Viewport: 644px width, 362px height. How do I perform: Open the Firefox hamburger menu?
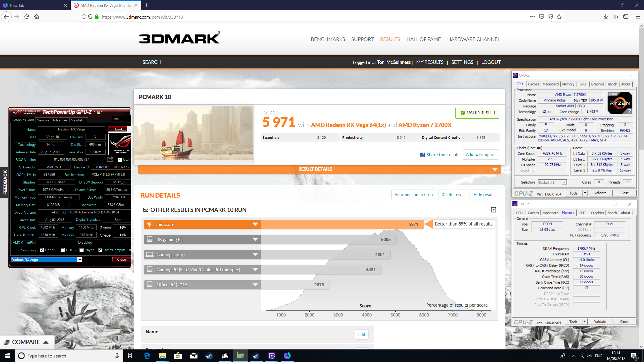tap(638, 17)
